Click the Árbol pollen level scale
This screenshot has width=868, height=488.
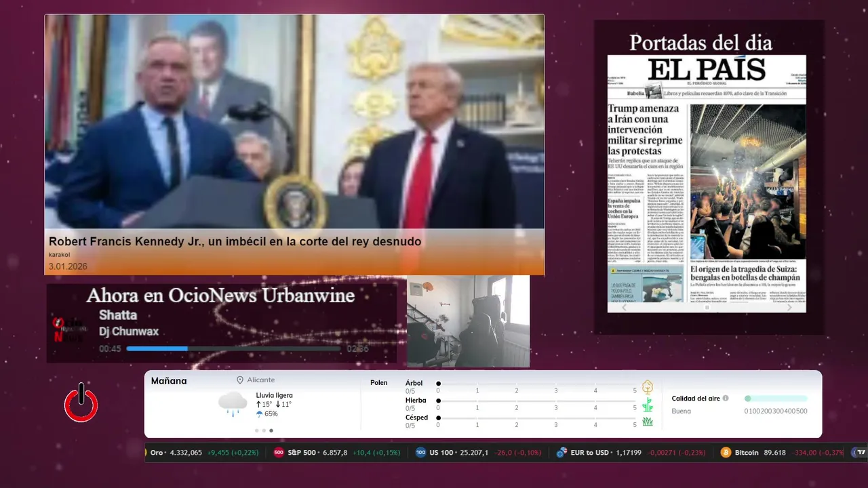coord(537,384)
